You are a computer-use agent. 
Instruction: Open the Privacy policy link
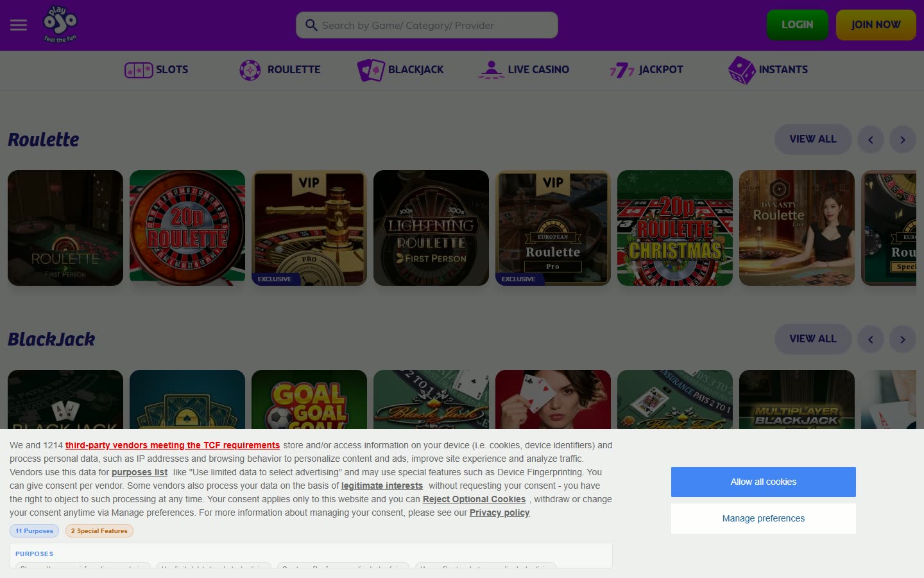tap(499, 512)
